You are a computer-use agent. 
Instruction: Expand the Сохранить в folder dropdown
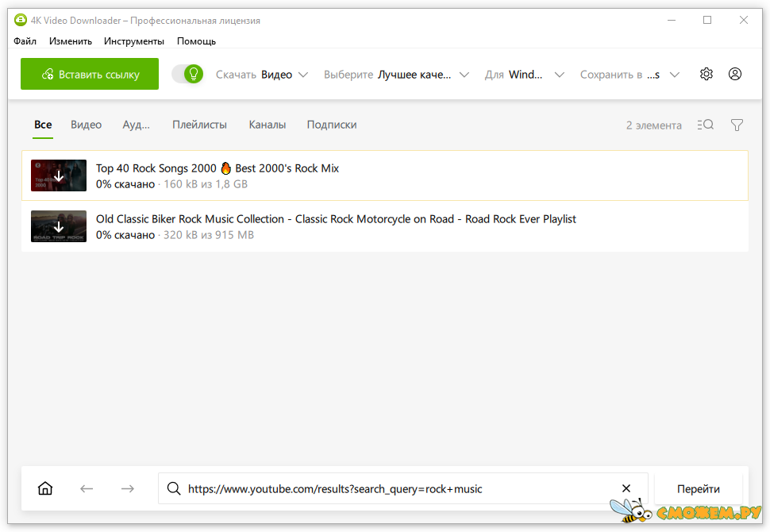pyautogui.click(x=629, y=75)
